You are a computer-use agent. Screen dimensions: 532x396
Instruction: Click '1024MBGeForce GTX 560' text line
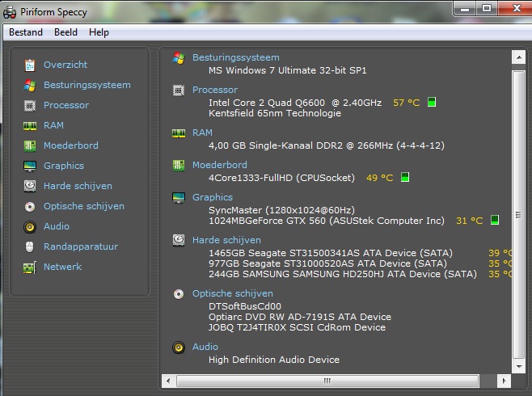(x=327, y=221)
